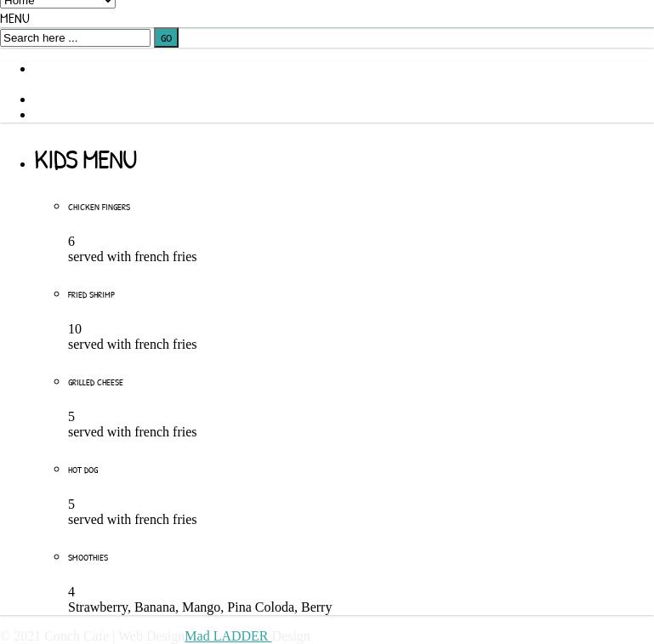Screen dimensions: 654x644
Task: Click the KIDS MENU section heading
Action: (x=85, y=160)
